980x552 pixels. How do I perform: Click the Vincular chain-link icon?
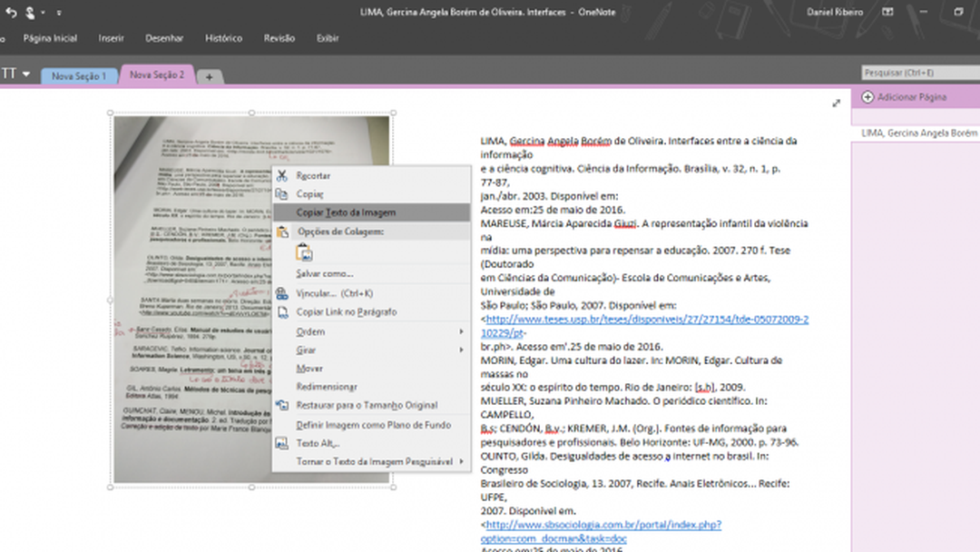(x=284, y=292)
